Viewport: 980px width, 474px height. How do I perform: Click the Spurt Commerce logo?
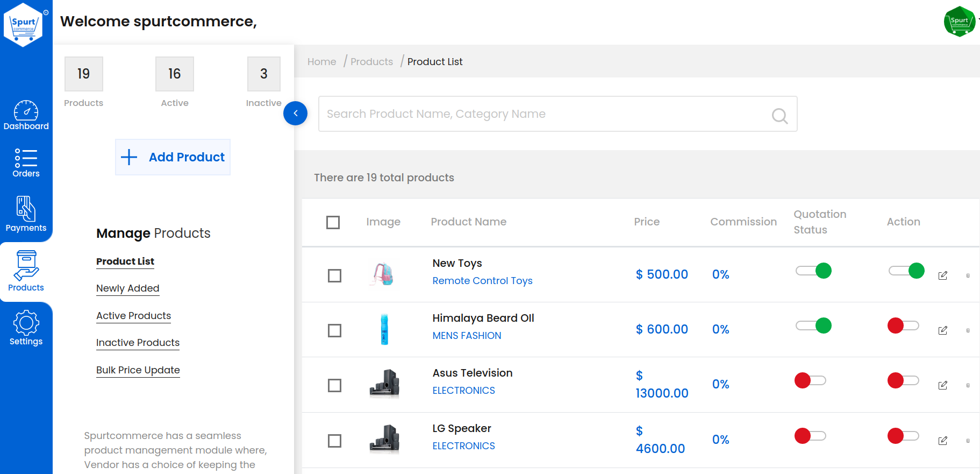[x=24, y=24]
